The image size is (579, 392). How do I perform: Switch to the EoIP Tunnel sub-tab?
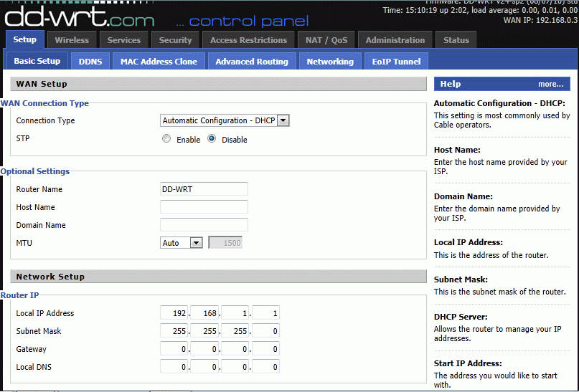click(396, 61)
